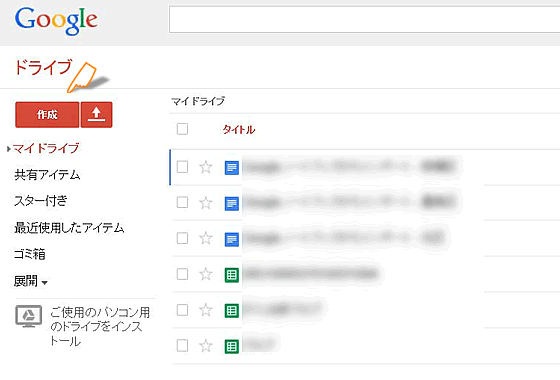
Task: Check the box for the first spreadsheet row
Action: 182,274
